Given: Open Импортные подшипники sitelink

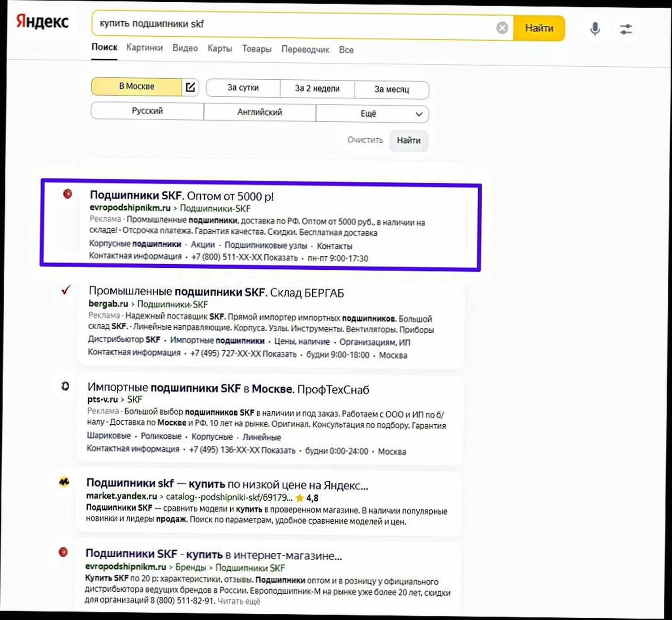Looking at the screenshot, I should point(217,340).
